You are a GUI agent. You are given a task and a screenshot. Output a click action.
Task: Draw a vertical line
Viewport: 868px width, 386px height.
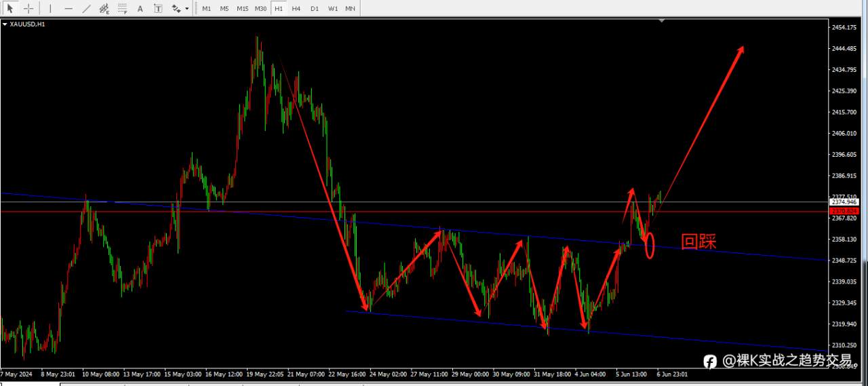pos(50,9)
